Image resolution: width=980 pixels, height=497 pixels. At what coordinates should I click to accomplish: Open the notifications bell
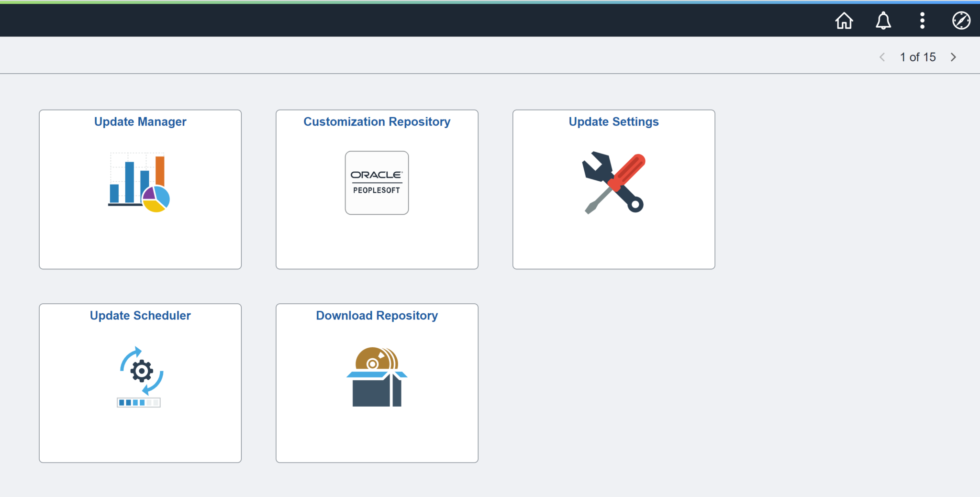click(883, 21)
